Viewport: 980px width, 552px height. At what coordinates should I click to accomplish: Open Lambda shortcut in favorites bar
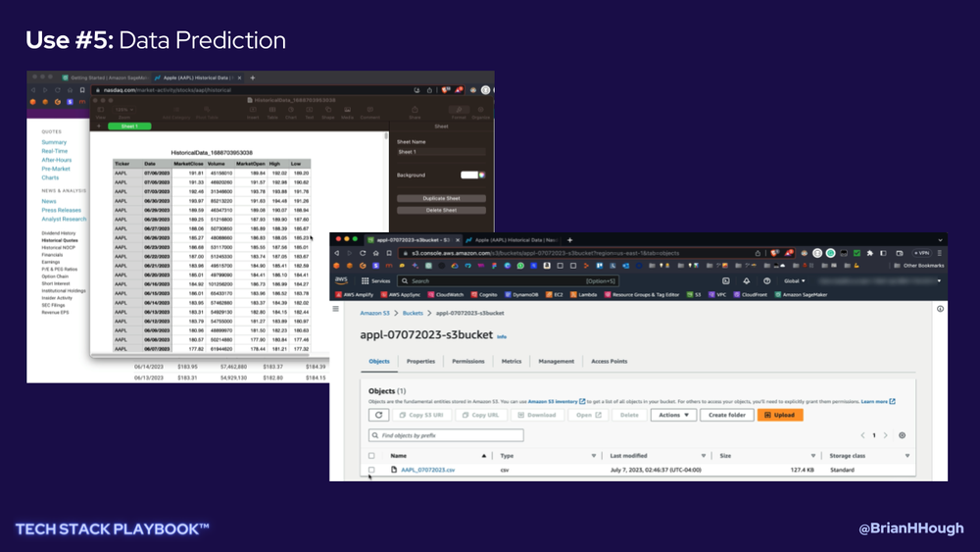(x=583, y=294)
